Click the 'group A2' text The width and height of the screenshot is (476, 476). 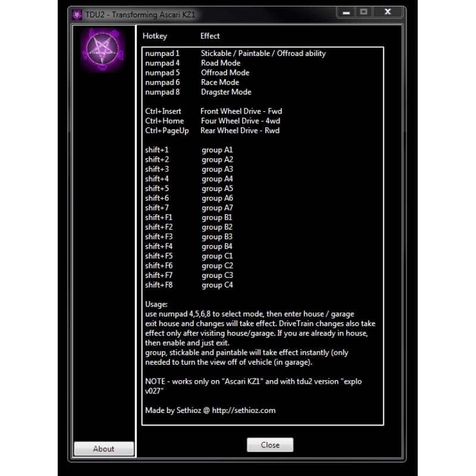click(217, 160)
